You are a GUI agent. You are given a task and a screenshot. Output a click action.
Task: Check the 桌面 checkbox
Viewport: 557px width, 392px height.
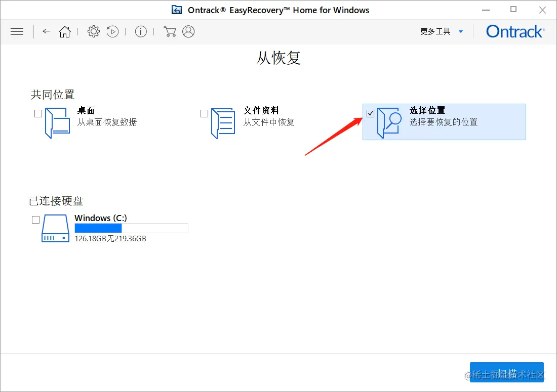[38, 113]
